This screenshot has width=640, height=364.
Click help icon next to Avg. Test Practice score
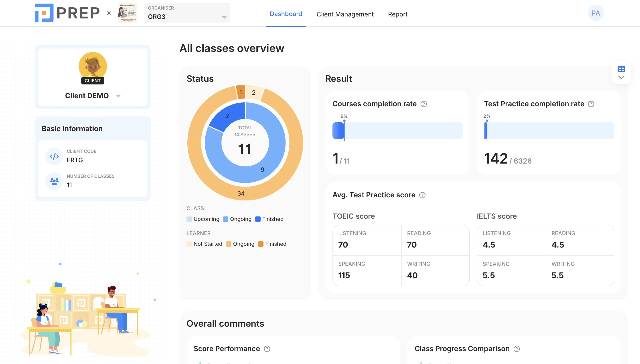click(x=422, y=195)
